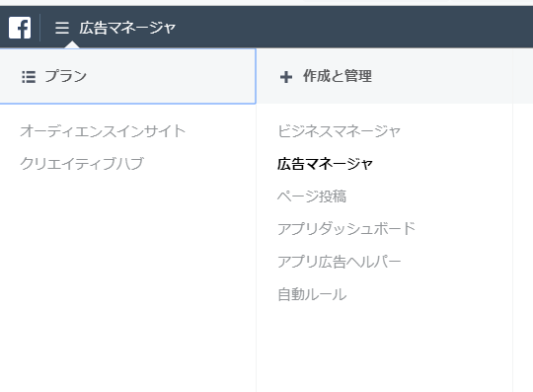Click the Facebook logo icon
Image resolution: width=533 pixels, height=392 pixels.
click(x=20, y=28)
